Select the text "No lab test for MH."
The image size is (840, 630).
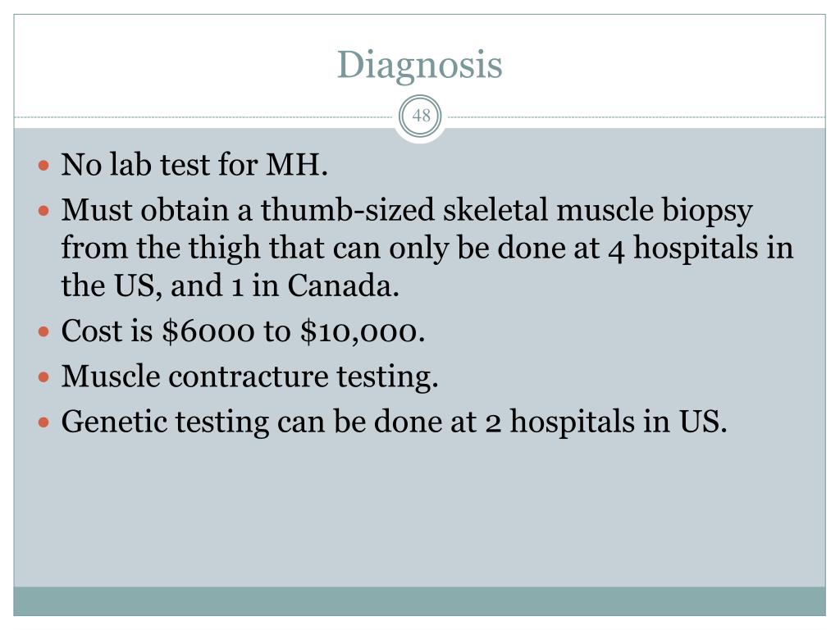coord(195,167)
